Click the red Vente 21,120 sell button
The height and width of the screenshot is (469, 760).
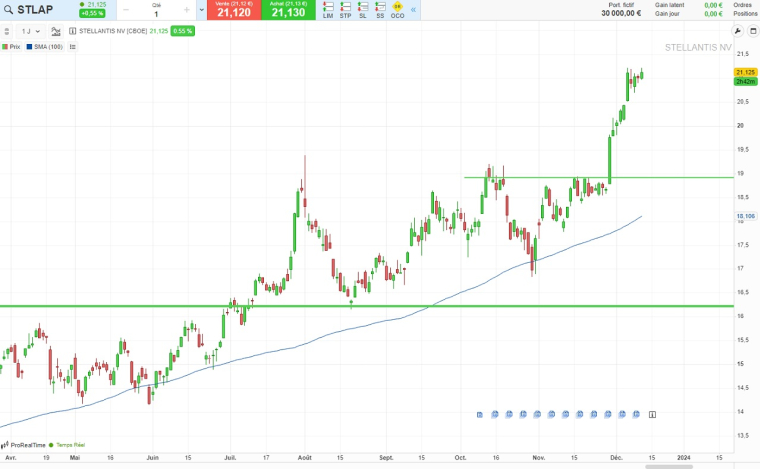click(233, 10)
